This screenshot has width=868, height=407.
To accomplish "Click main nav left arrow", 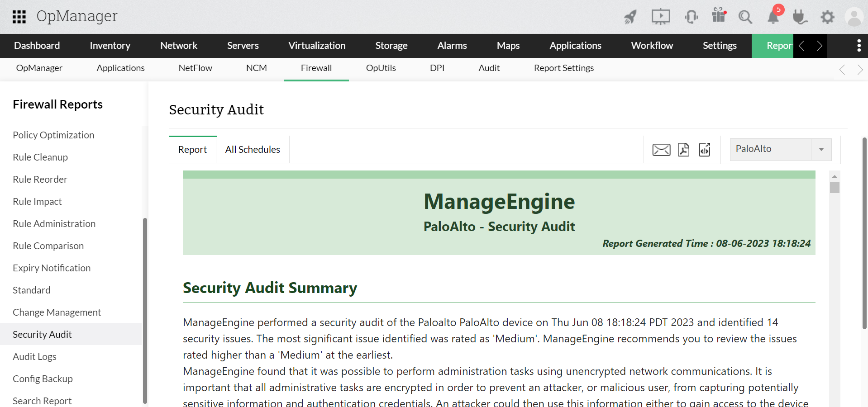I will coord(802,46).
